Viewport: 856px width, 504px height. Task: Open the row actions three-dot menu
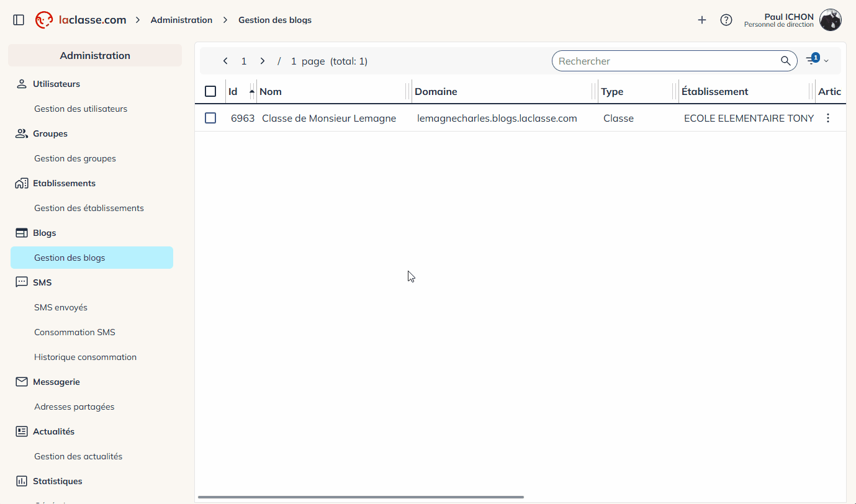(827, 118)
